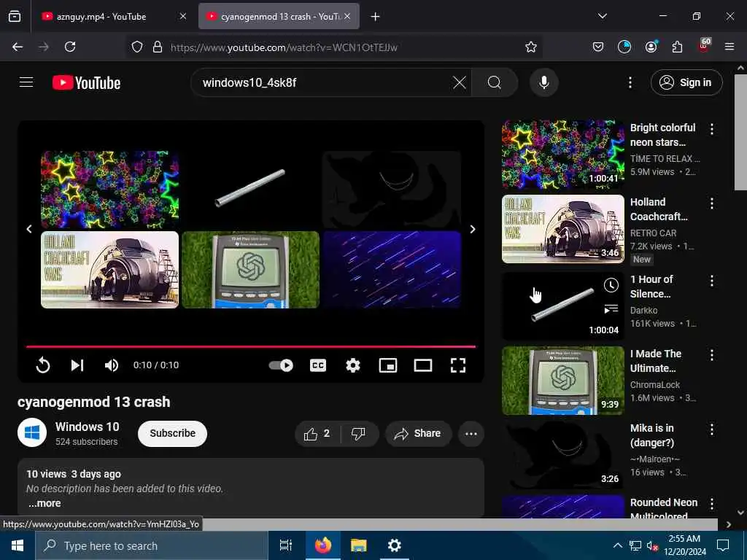This screenshot has height=560, width=747.
Task: Dislike the video with thumbs down
Action: pos(359,433)
